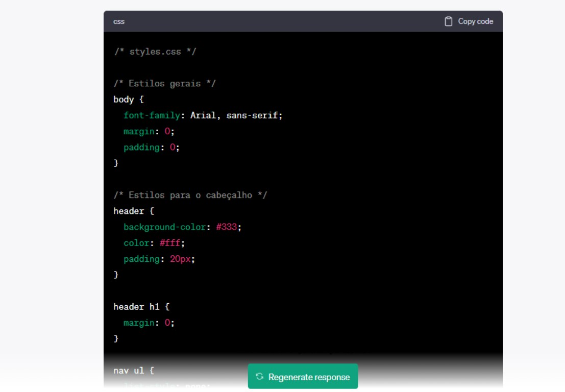Click the body selector line
The width and height of the screenshot is (565, 392).
[128, 100]
